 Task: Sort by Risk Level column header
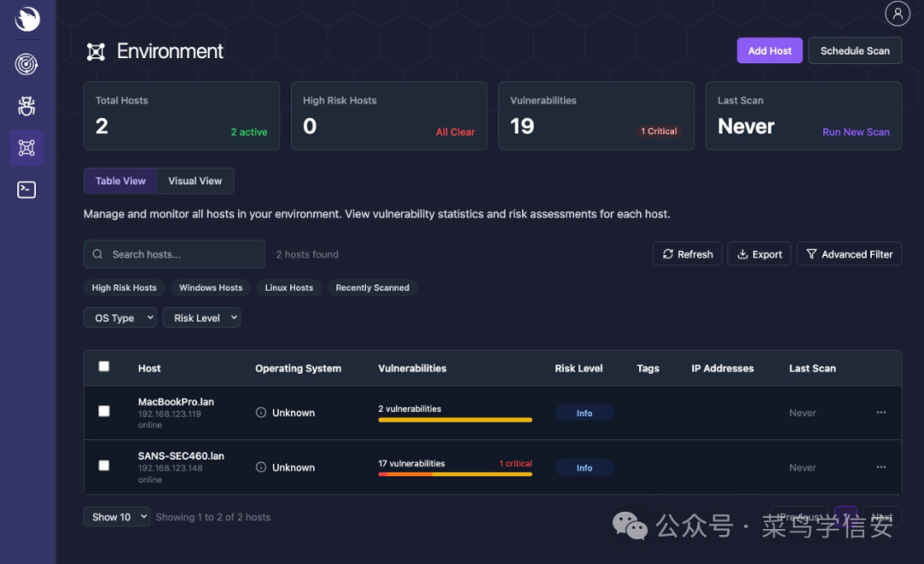(578, 368)
